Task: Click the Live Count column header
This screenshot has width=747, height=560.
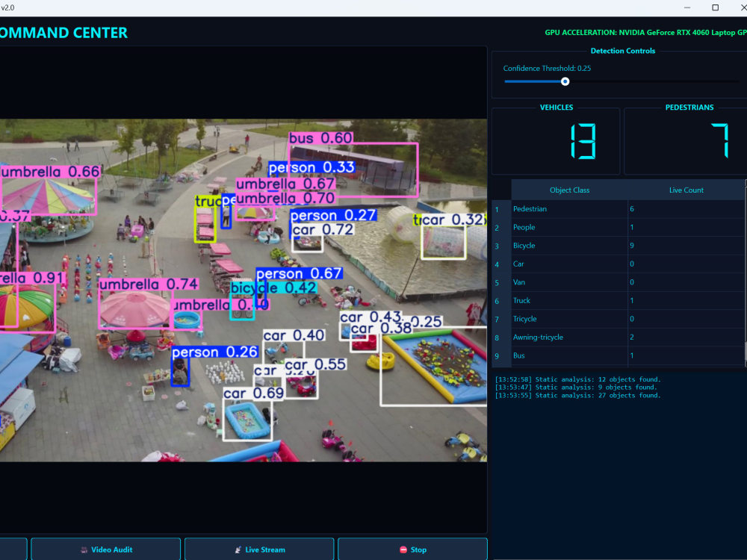Action: [686, 190]
